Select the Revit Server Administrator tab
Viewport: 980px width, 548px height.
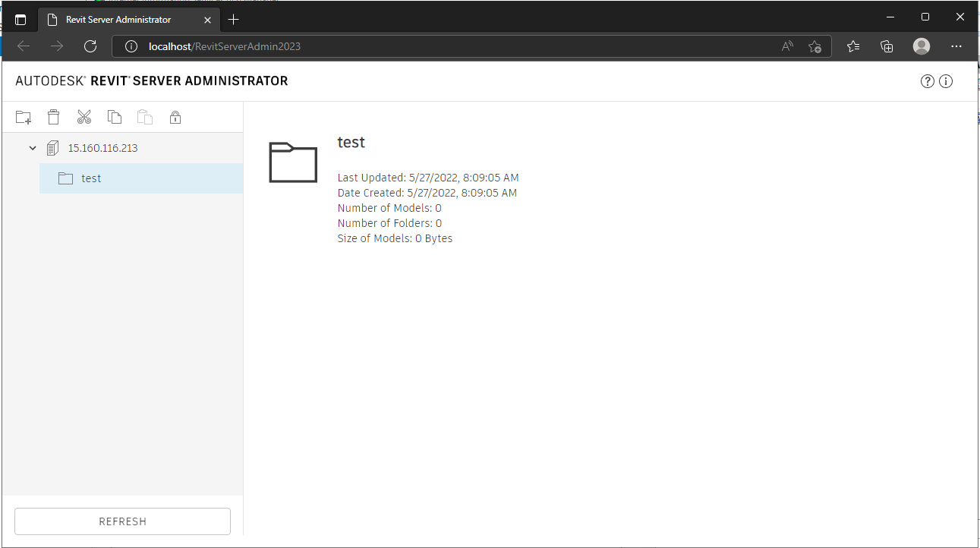pos(129,20)
